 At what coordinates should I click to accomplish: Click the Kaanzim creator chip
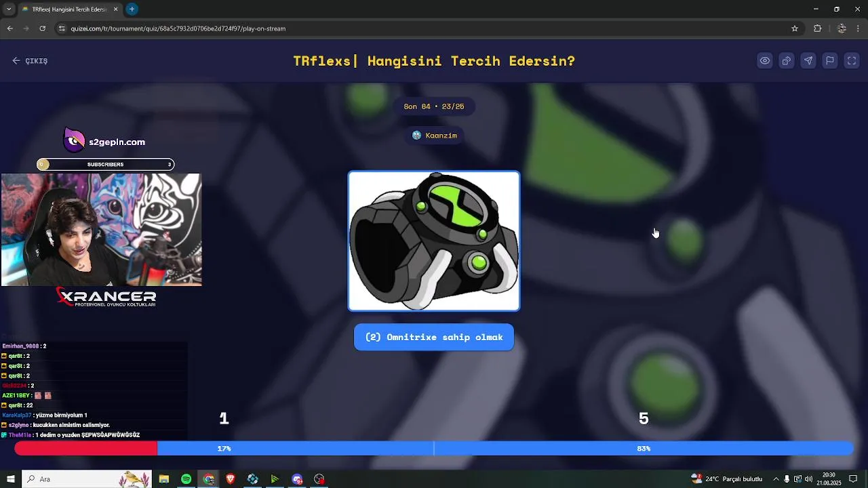point(434,136)
